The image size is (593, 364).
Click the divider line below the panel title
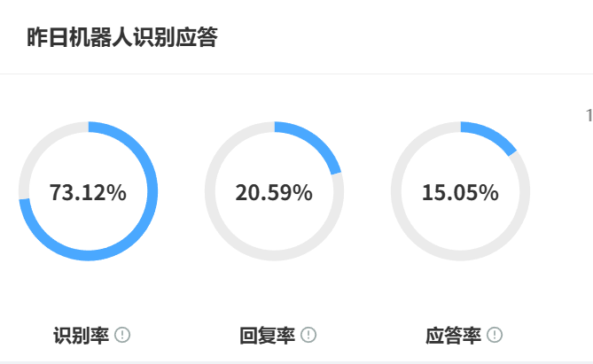(x=296, y=74)
